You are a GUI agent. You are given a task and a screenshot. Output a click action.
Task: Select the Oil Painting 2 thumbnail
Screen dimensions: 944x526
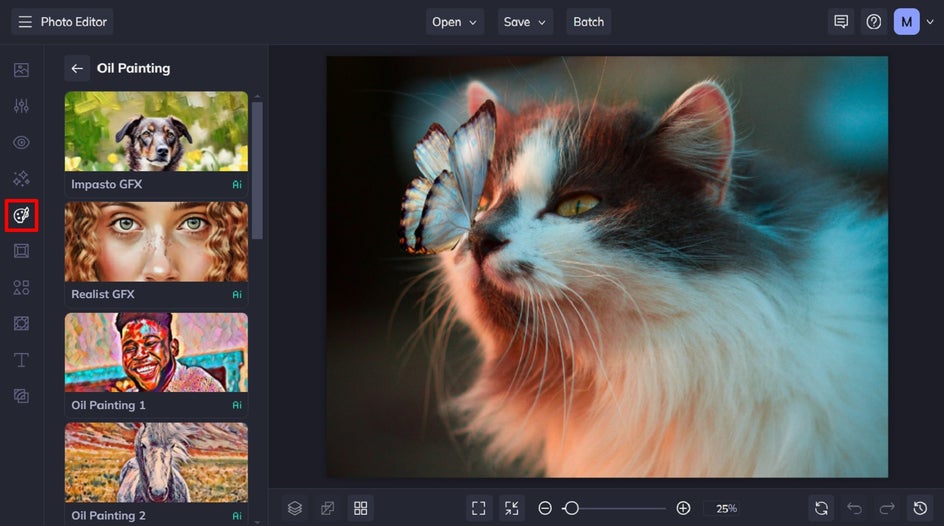click(157, 462)
